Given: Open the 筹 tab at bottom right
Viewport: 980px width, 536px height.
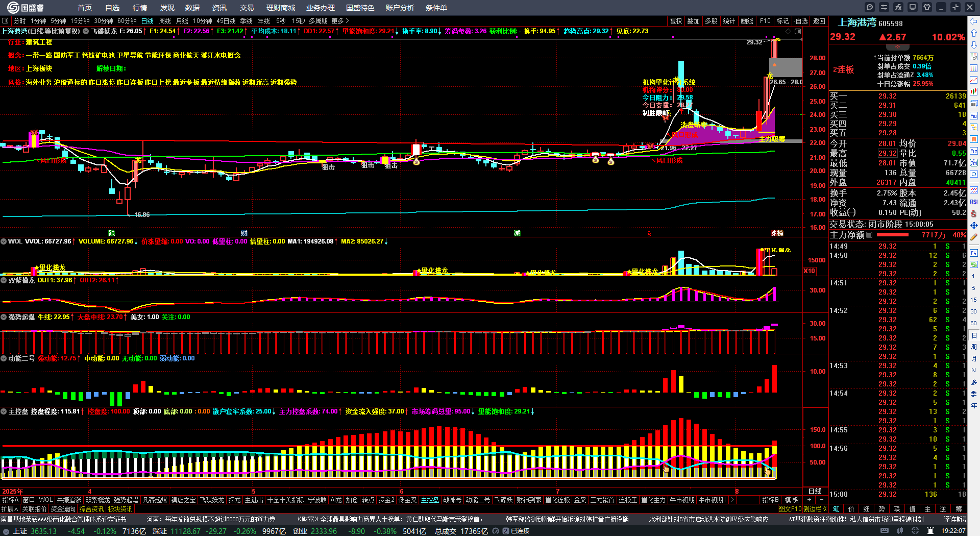Looking at the screenshot, I should (x=959, y=509).
